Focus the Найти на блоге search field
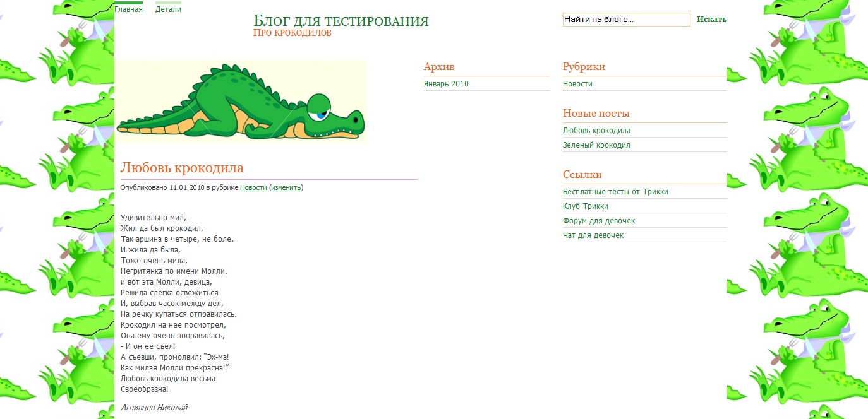This screenshot has width=868, height=419. (625, 20)
